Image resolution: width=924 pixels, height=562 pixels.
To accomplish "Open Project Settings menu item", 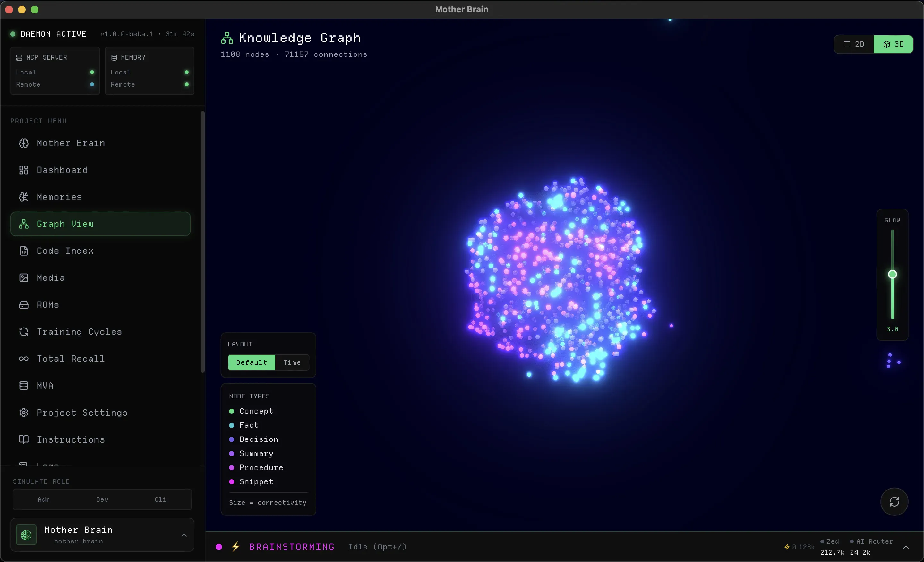I will tap(100, 413).
